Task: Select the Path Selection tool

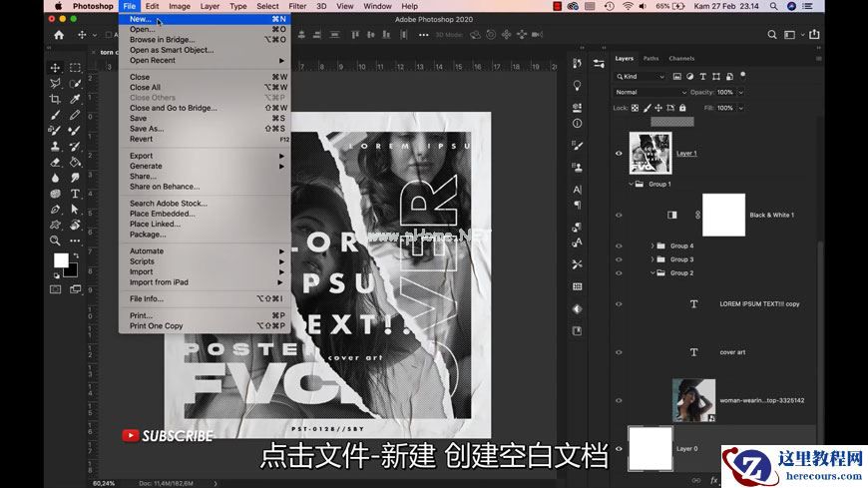Action: 75,210
